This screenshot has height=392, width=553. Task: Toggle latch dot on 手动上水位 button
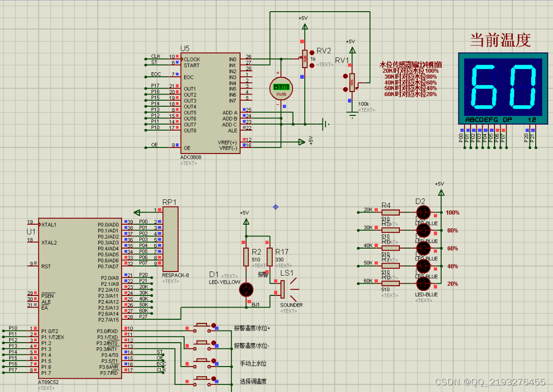point(213,360)
